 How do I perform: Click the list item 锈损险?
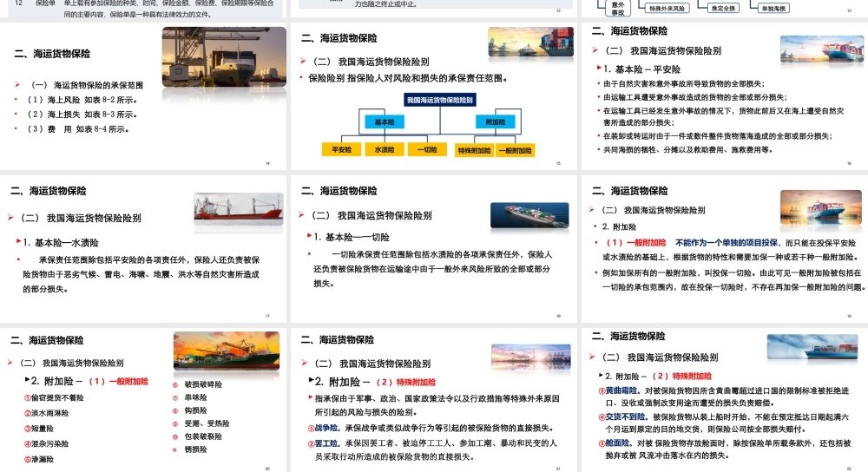pyautogui.click(x=195, y=449)
